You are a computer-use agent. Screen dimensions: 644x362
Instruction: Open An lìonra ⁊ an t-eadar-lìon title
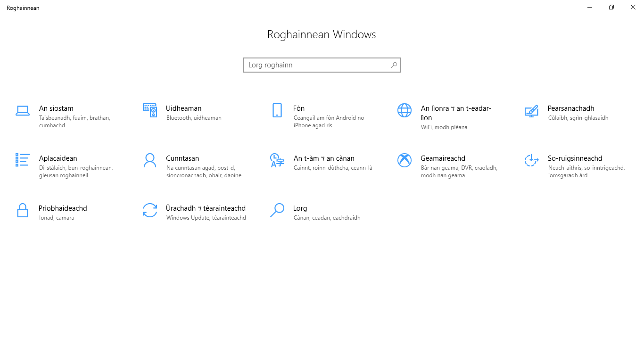coord(456,113)
